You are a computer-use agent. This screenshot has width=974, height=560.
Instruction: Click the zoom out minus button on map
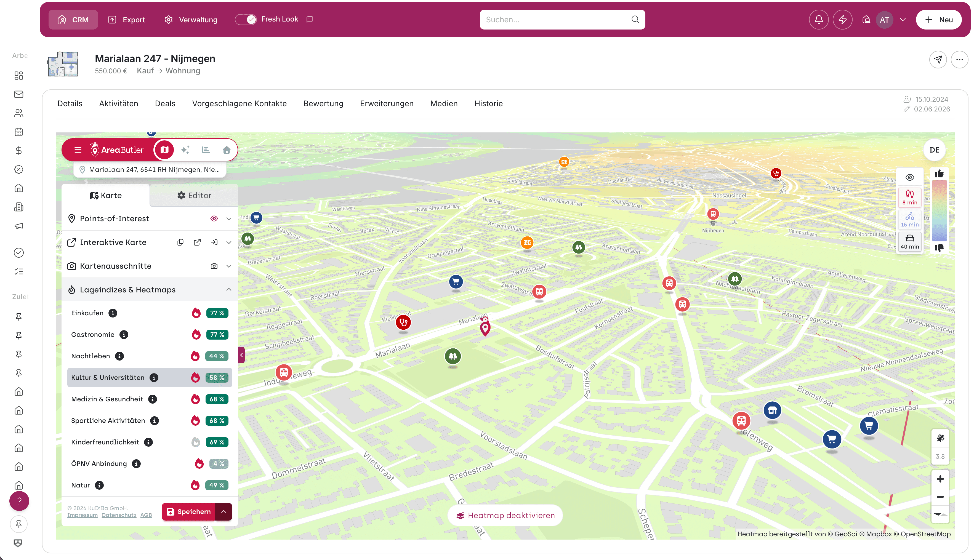click(x=940, y=497)
